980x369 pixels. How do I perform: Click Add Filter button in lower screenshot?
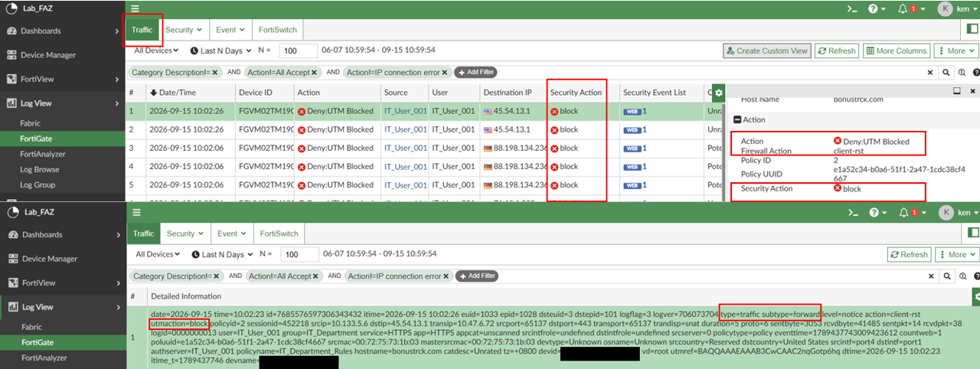coord(475,276)
